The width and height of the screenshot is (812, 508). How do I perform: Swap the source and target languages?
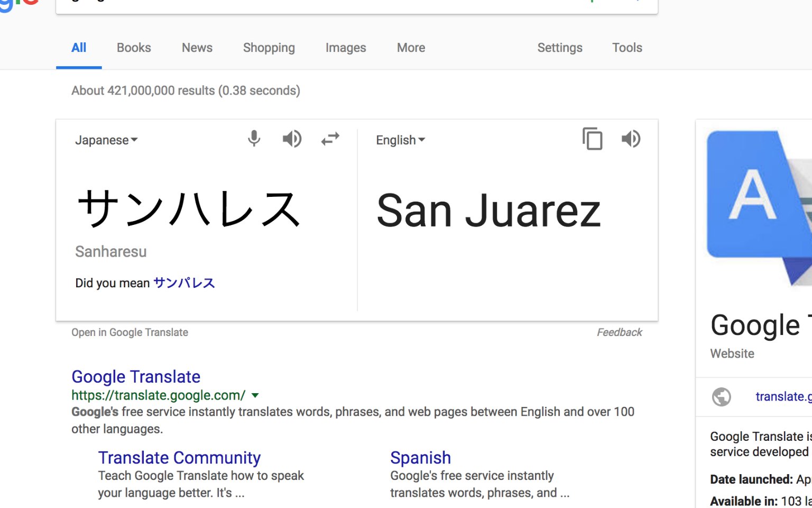click(330, 139)
